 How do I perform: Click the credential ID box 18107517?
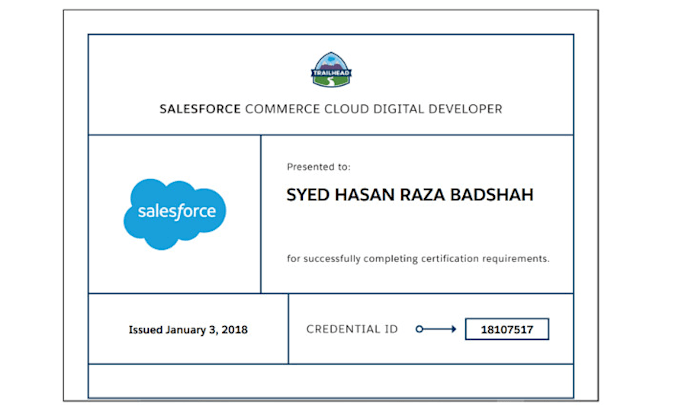pyautogui.click(x=507, y=329)
